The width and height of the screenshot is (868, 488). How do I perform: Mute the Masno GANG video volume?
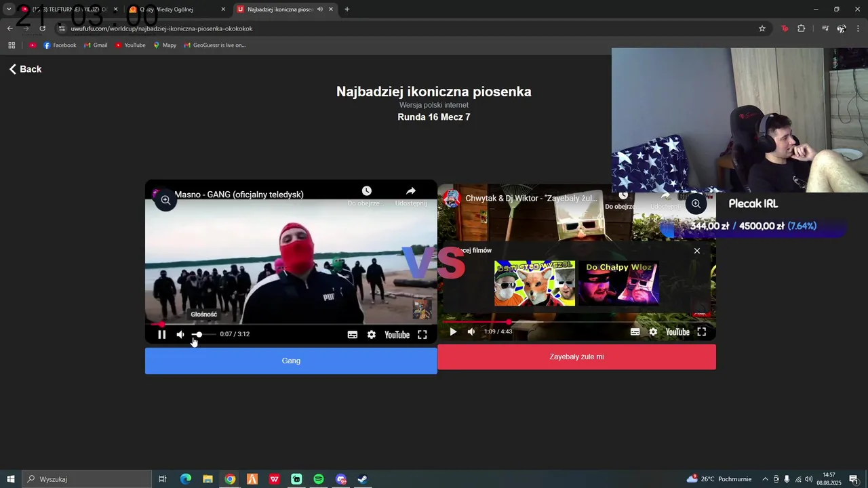coord(180,334)
